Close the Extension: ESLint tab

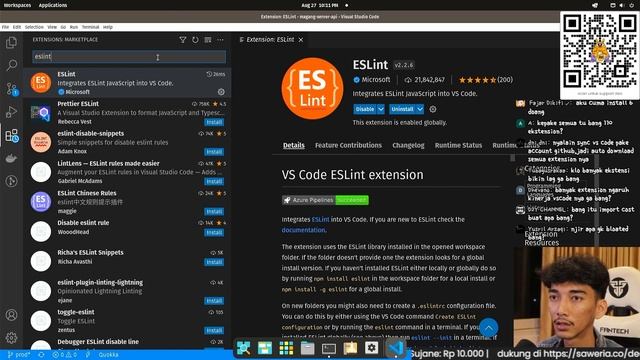[301, 40]
